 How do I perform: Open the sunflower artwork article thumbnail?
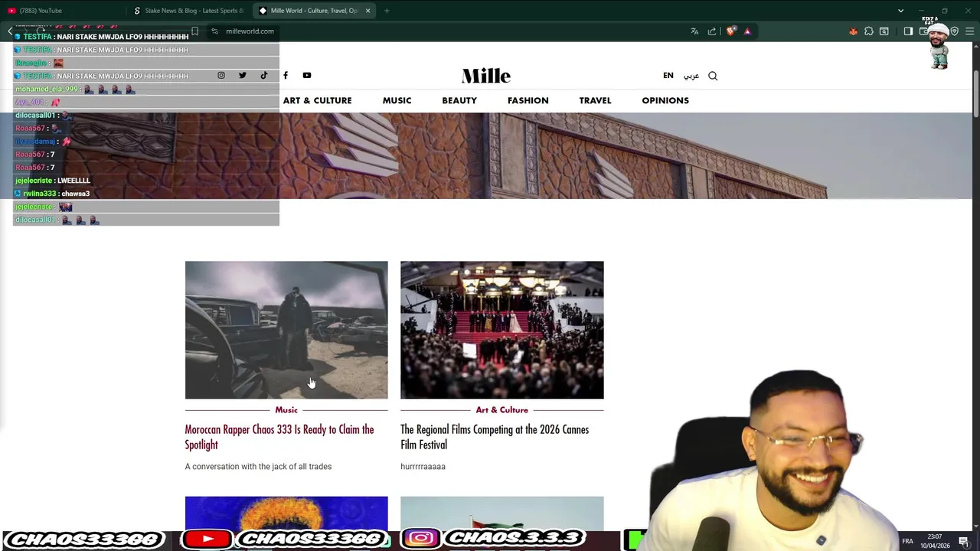coord(286,513)
